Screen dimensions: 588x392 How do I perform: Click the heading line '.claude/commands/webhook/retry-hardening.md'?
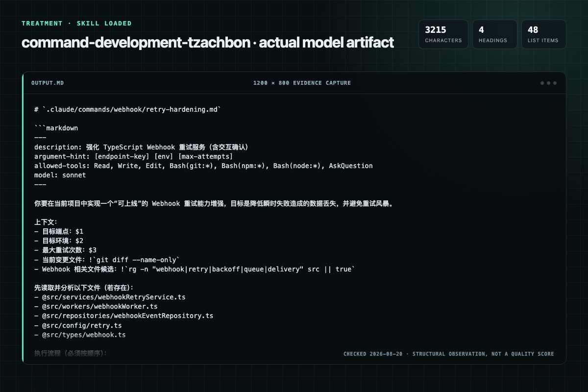point(127,109)
